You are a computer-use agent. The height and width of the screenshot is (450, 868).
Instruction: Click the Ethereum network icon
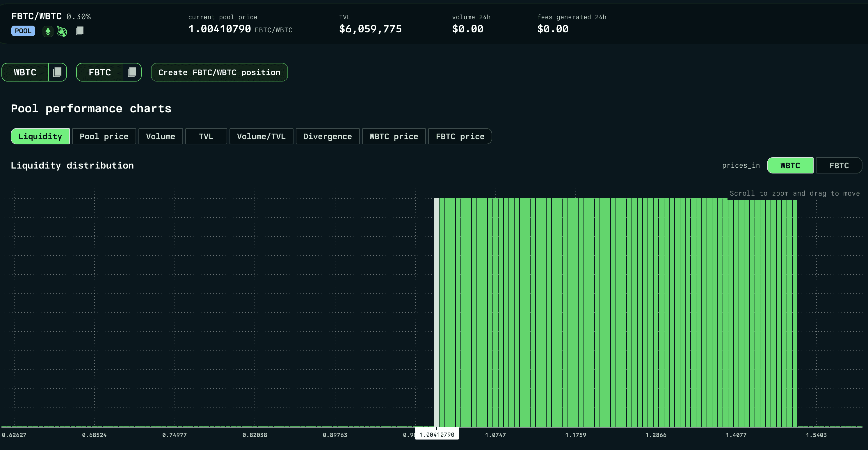[48, 31]
